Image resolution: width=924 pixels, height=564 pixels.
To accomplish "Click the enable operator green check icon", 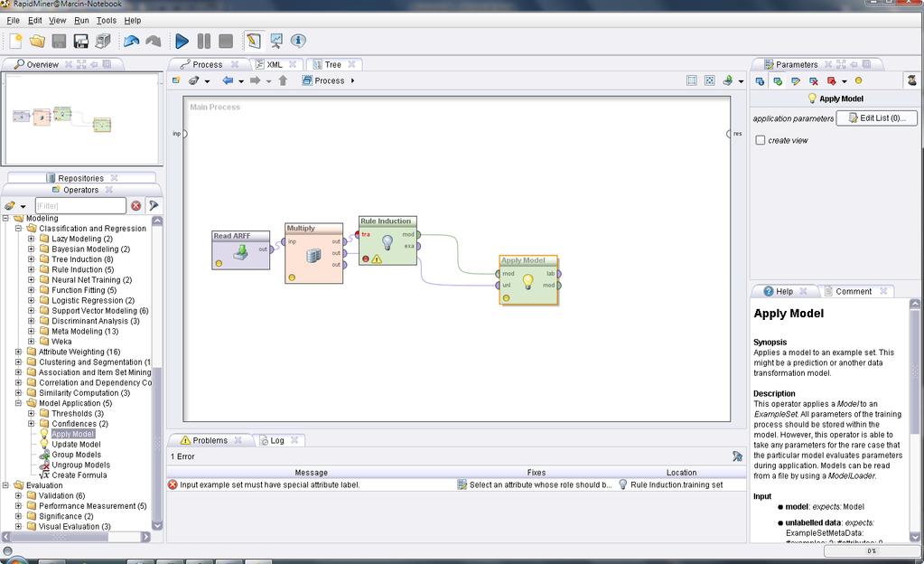I will pos(778,80).
